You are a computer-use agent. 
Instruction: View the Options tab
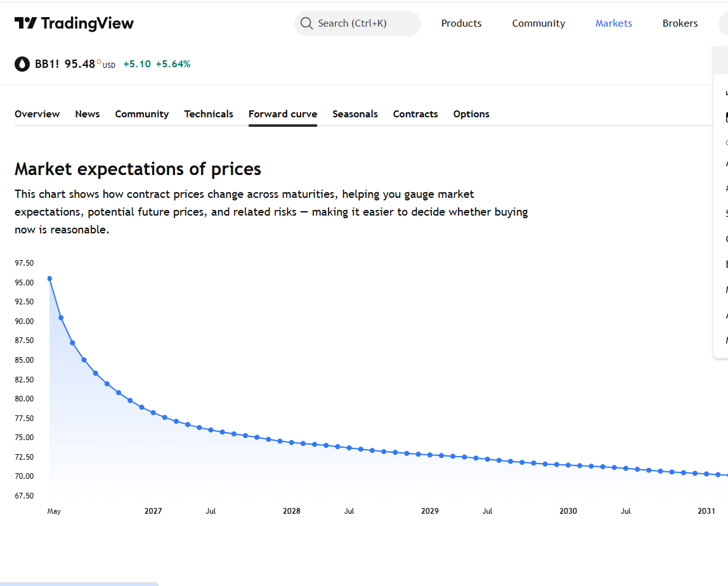tap(471, 114)
